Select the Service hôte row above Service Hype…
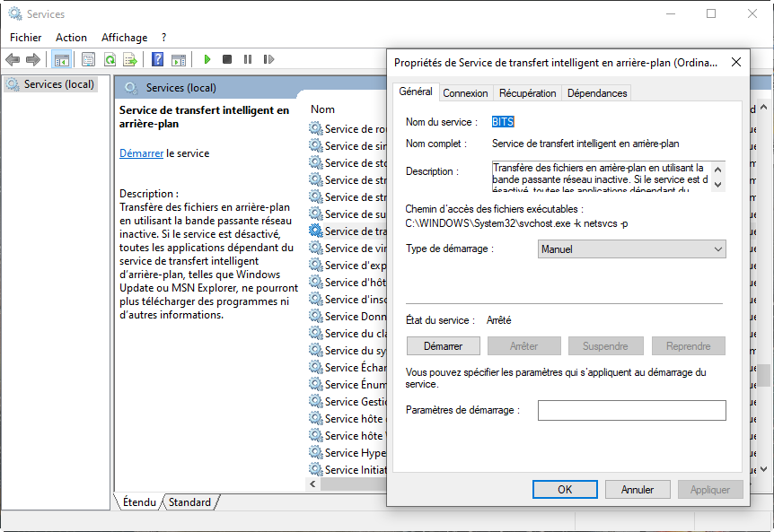Screen dimensions: 774x532 (x=347, y=435)
